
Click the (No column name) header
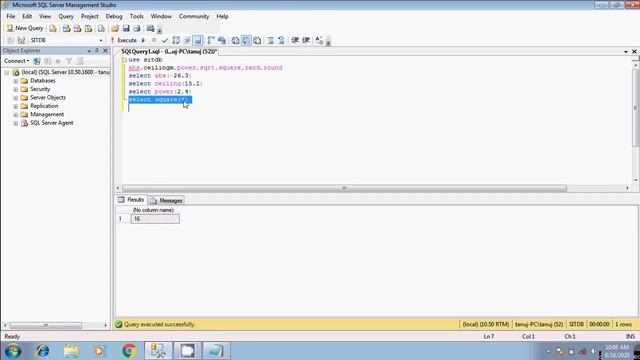coord(153,210)
